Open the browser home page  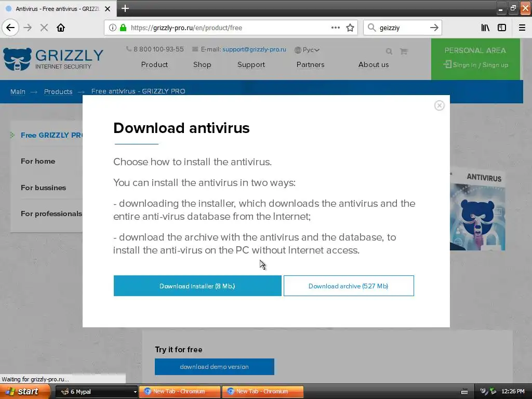(61, 28)
